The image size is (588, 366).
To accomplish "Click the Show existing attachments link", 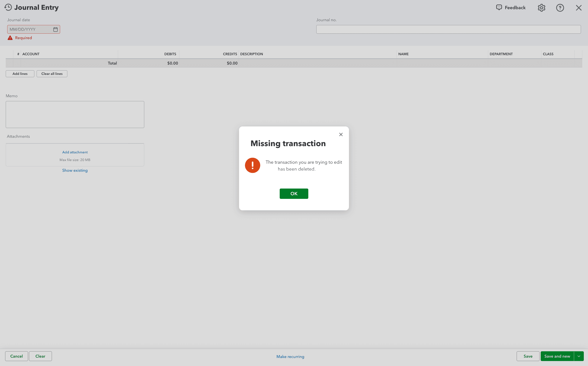I will pos(75,170).
